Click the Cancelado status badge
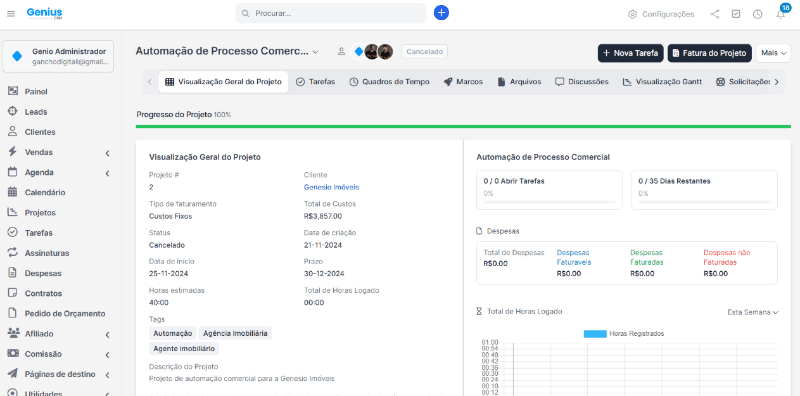 point(424,52)
